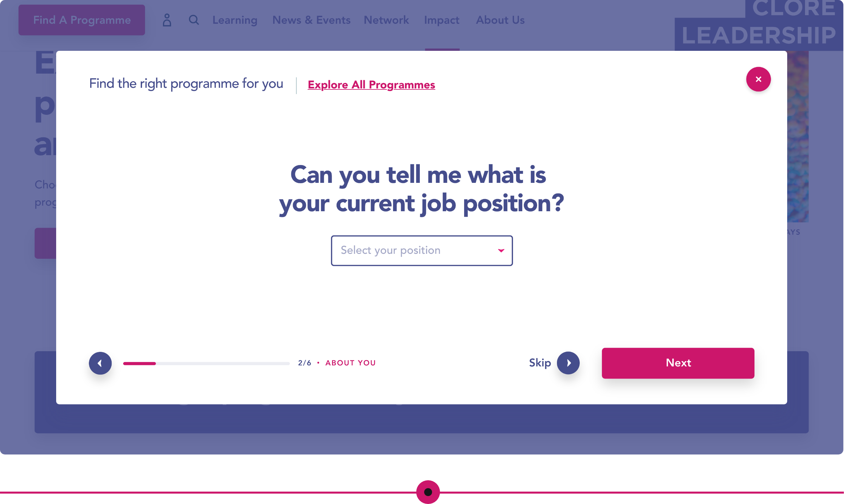Expand the Select your position dropdown
The height and width of the screenshot is (504, 844).
(x=422, y=250)
